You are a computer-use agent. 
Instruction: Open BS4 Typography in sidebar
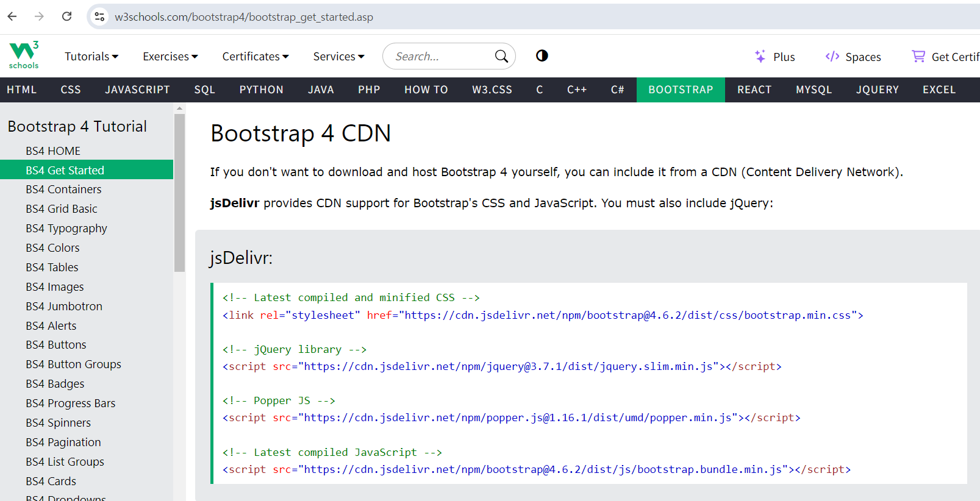(x=87, y=229)
